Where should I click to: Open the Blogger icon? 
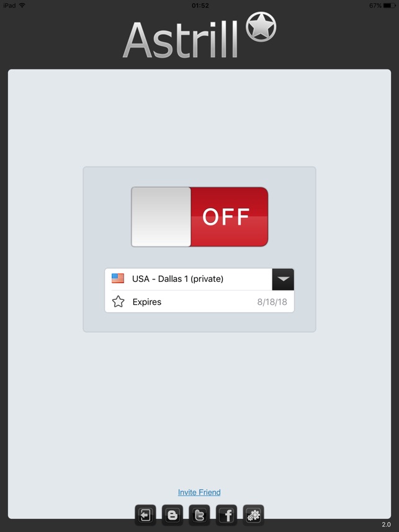(173, 515)
